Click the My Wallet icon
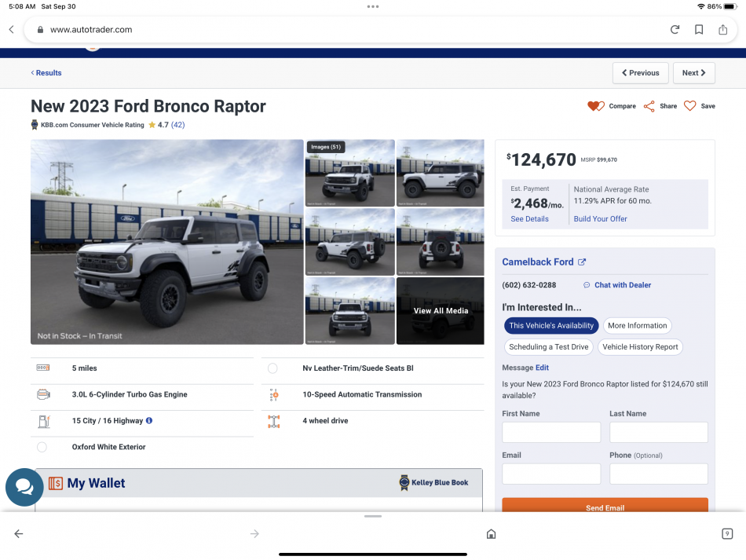This screenshot has height=560, width=746. (56, 483)
